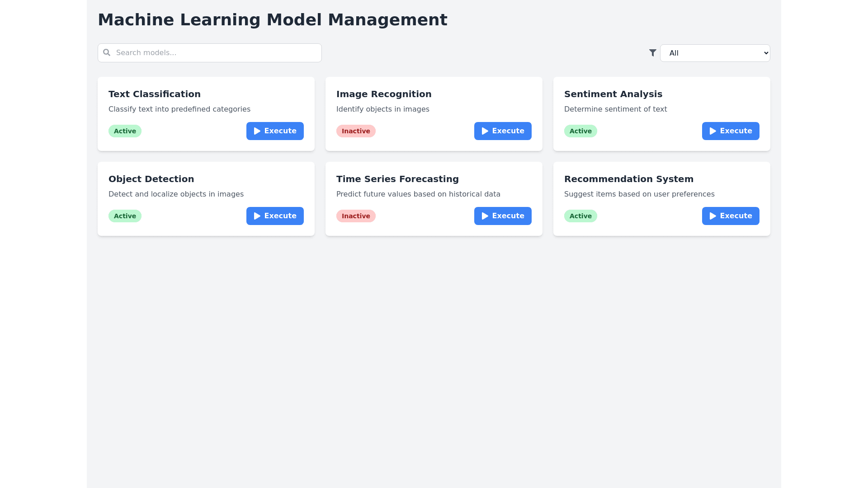
Task: Click Inactive badge on Image Recognition
Action: 356,131
